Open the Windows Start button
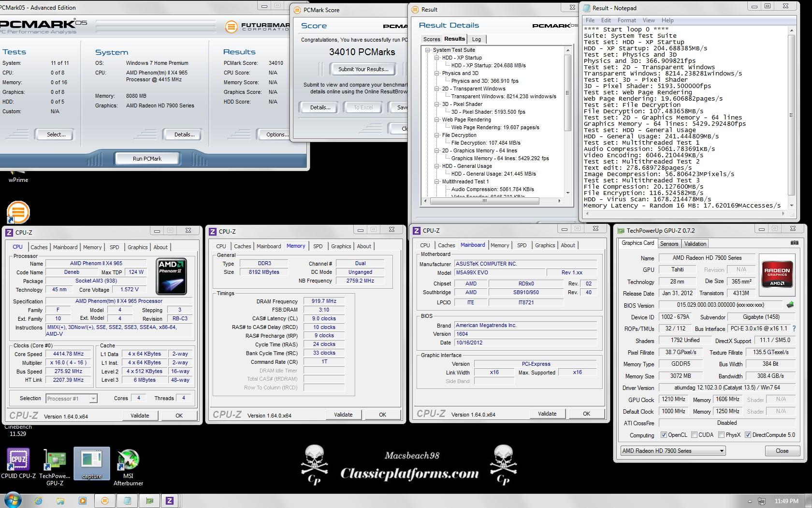812x508 pixels. (x=13, y=501)
